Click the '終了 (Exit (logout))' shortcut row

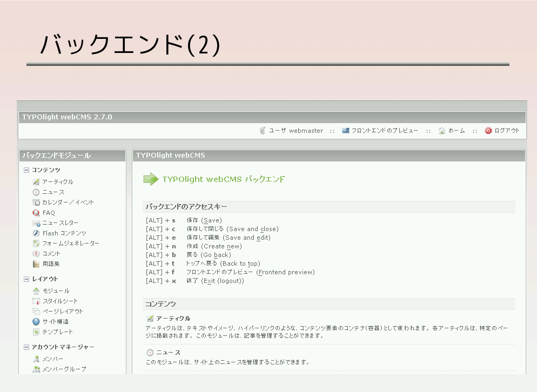[x=195, y=281]
